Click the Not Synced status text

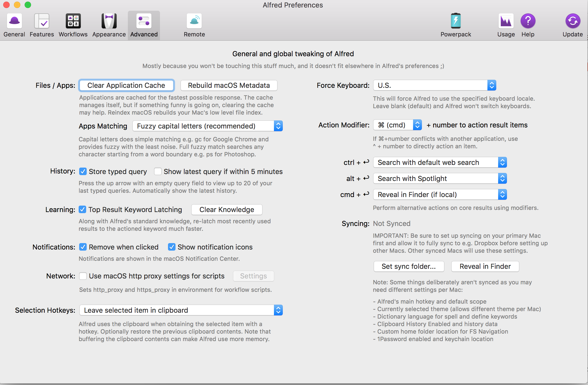pos(392,223)
